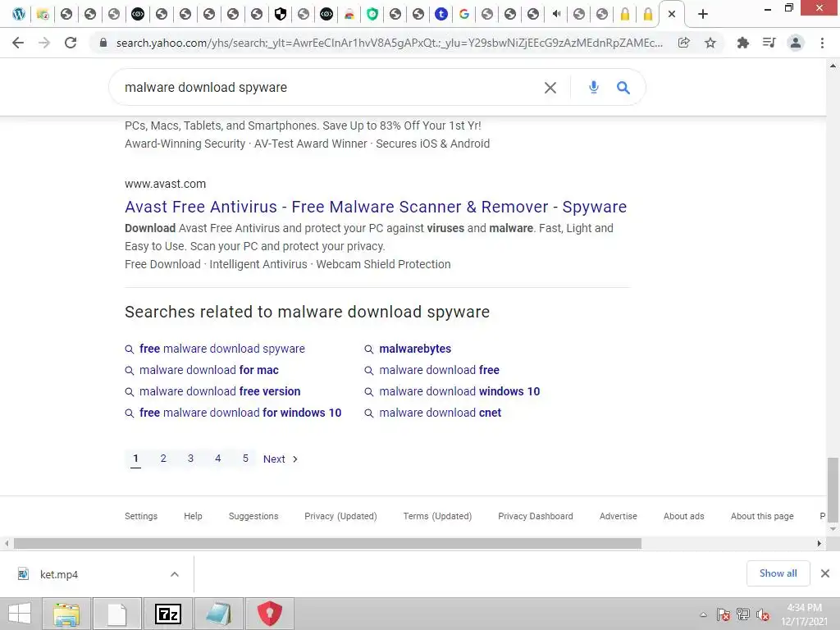Close the active tab with its X

pos(672,15)
